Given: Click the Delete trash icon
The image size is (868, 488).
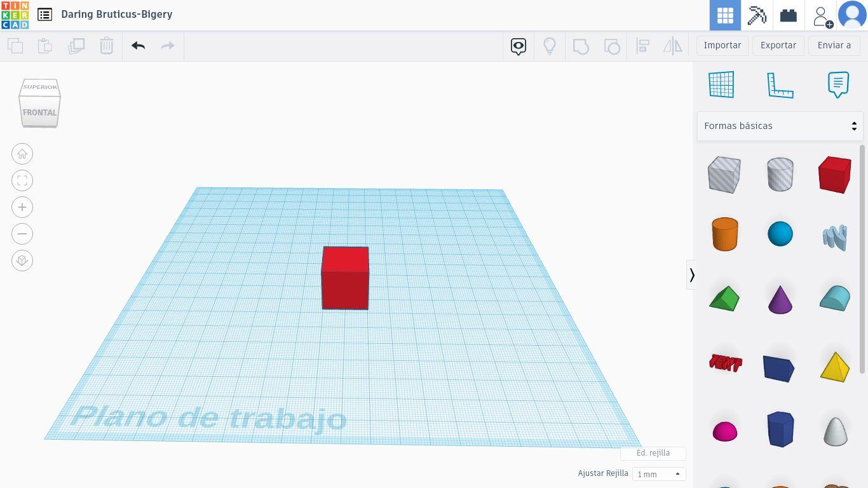Looking at the screenshot, I should (x=106, y=46).
